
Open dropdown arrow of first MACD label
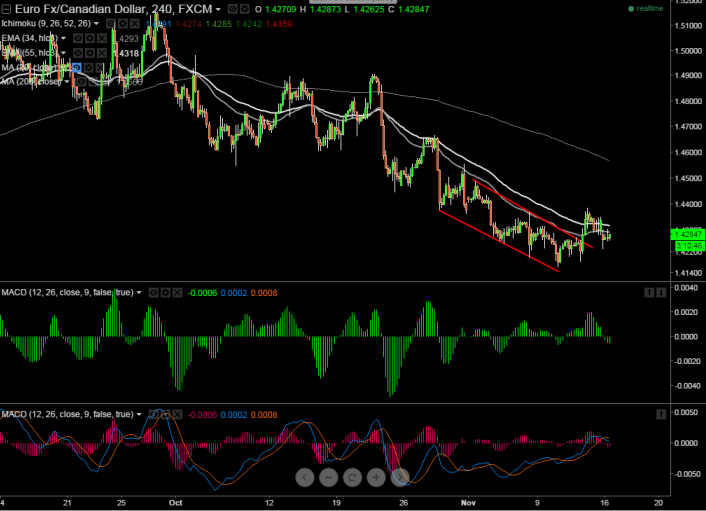(140, 292)
